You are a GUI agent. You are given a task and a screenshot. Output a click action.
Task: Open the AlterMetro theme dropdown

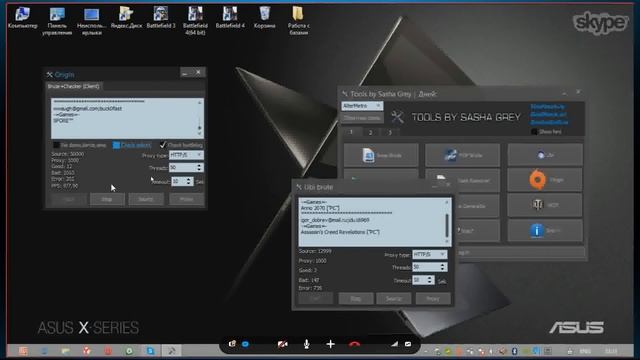click(x=362, y=106)
